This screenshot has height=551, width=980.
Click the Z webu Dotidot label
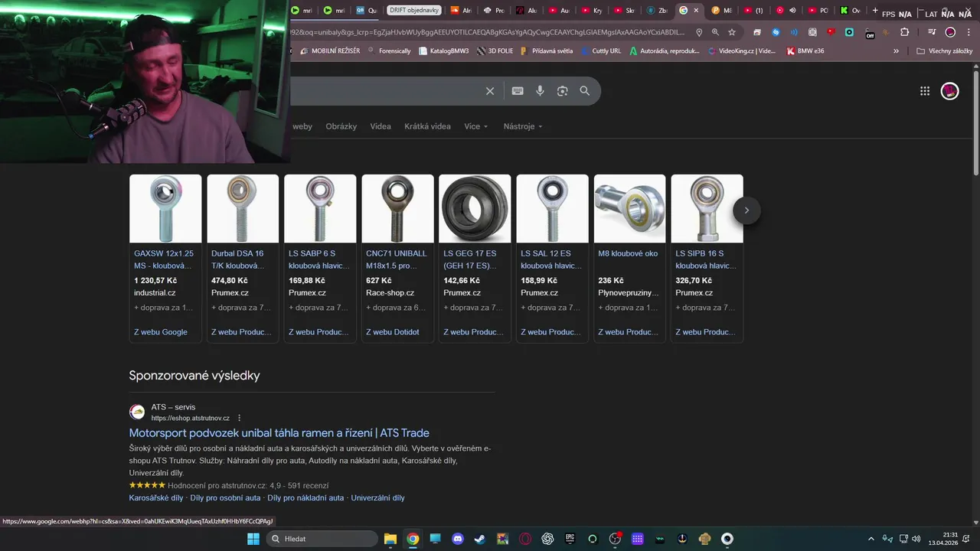393,332
